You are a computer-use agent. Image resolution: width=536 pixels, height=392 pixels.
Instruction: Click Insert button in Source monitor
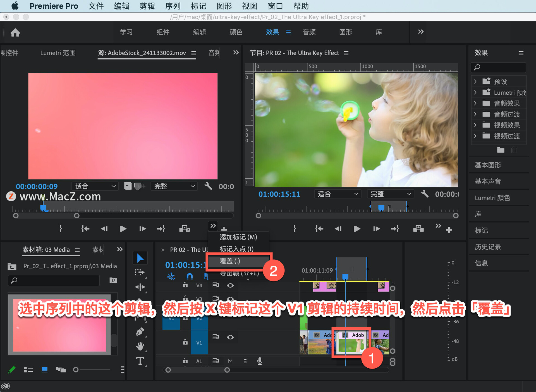(185, 229)
